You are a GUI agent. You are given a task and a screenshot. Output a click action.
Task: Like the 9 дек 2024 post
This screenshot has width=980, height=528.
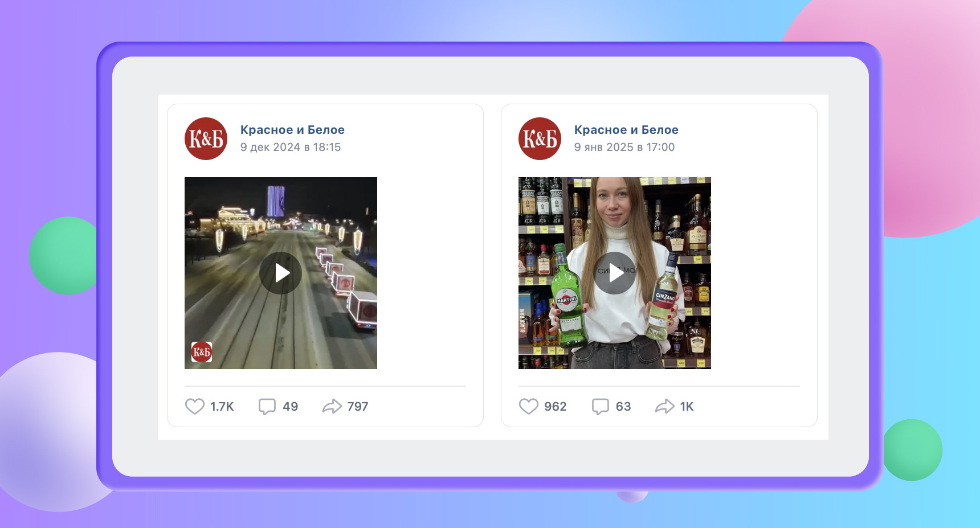pos(195,406)
